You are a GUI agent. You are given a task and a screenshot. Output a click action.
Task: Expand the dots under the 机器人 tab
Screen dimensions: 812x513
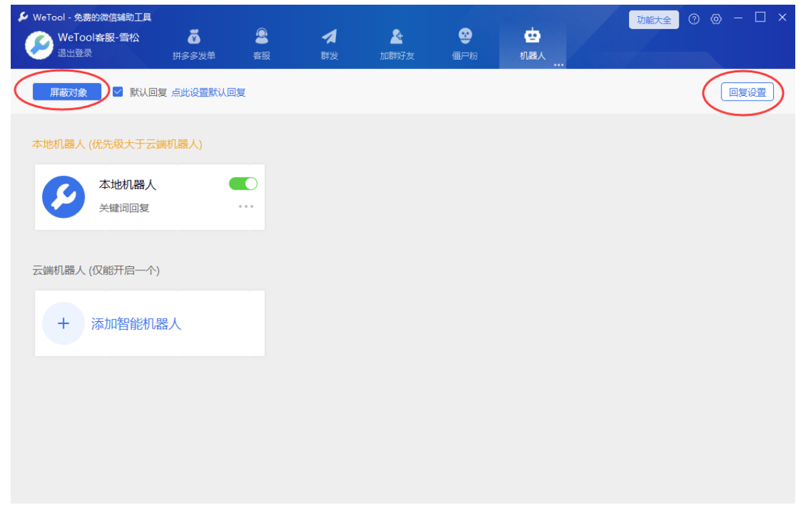pyautogui.click(x=559, y=65)
